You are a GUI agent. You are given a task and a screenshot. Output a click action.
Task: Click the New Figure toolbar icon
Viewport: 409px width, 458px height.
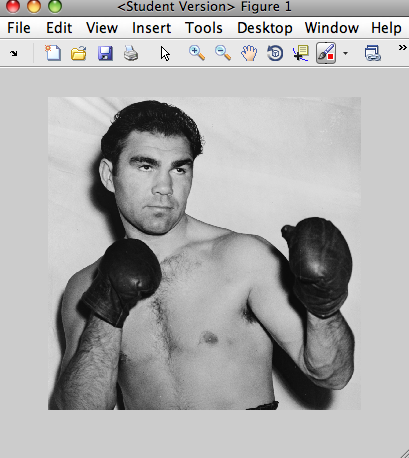53,53
